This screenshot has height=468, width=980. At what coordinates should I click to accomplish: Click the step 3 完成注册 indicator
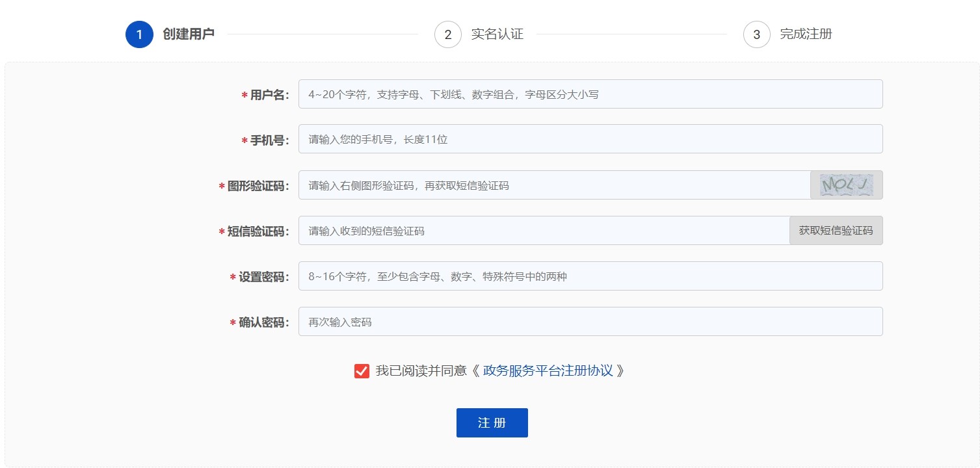[756, 34]
